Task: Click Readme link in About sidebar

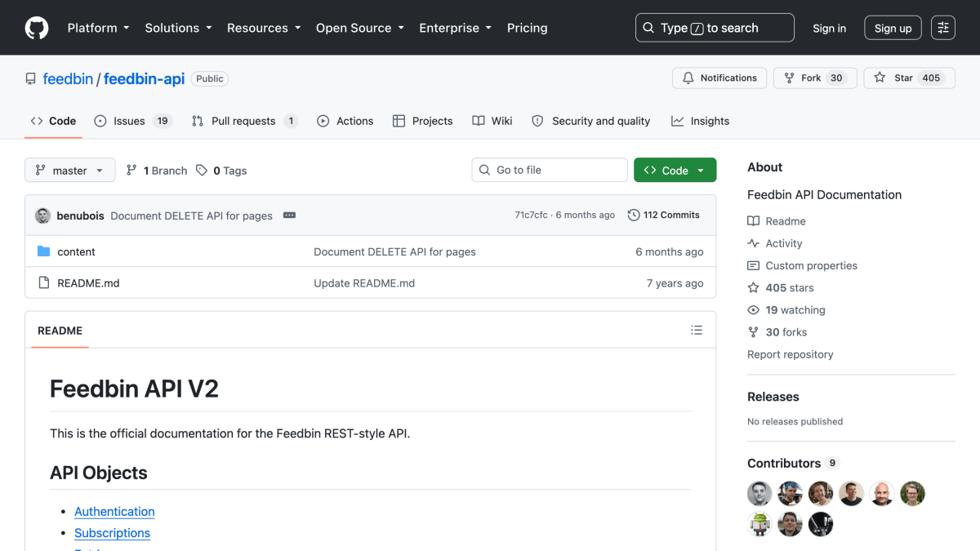Action: coord(777,221)
